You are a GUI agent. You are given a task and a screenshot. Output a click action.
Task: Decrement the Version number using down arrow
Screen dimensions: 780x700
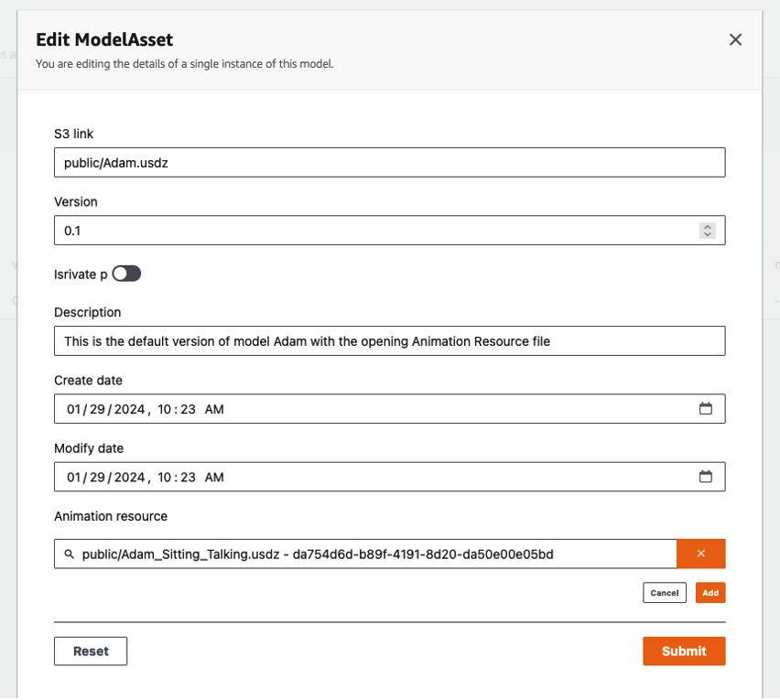pyautogui.click(x=707, y=234)
